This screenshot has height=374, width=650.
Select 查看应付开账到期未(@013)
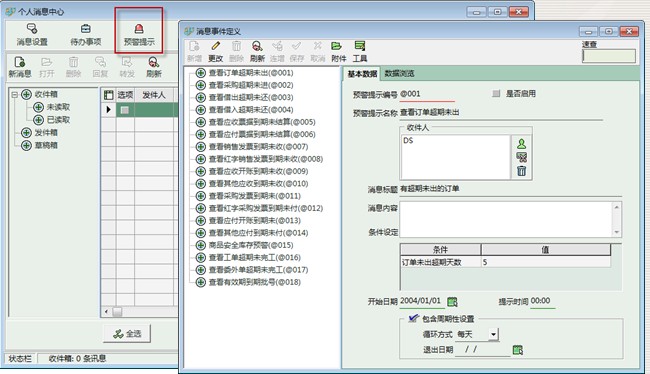(255, 221)
